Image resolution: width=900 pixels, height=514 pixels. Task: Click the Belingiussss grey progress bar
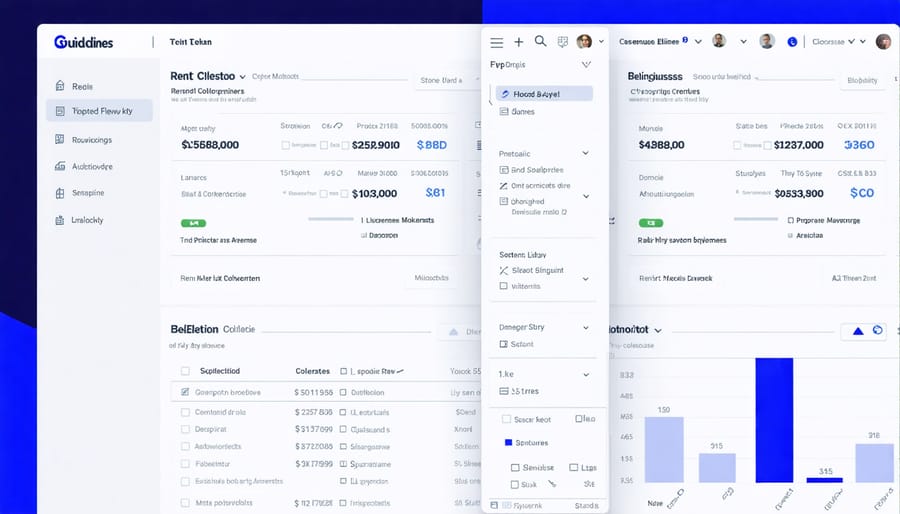(756, 219)
